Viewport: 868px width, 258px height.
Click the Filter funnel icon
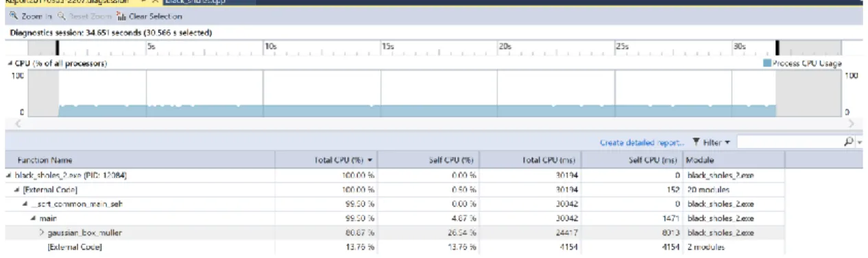[697, 143]
